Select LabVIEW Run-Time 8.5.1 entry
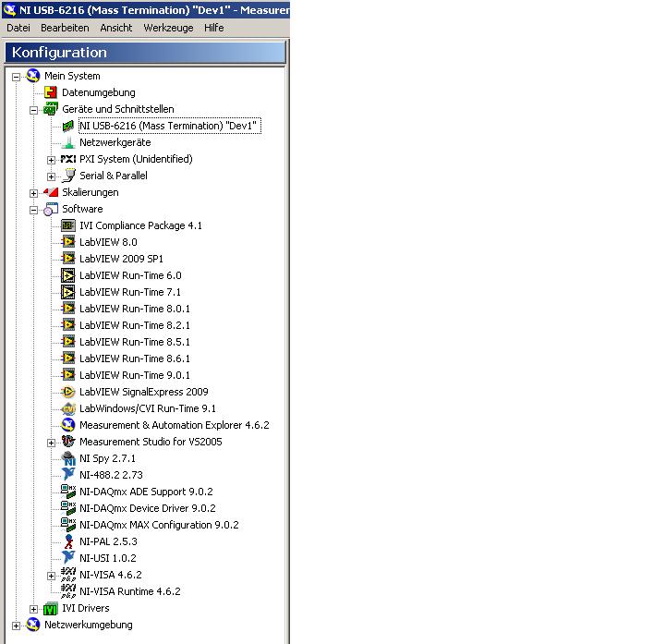Screen dimensions: 665x644 (x=135, y=342)
